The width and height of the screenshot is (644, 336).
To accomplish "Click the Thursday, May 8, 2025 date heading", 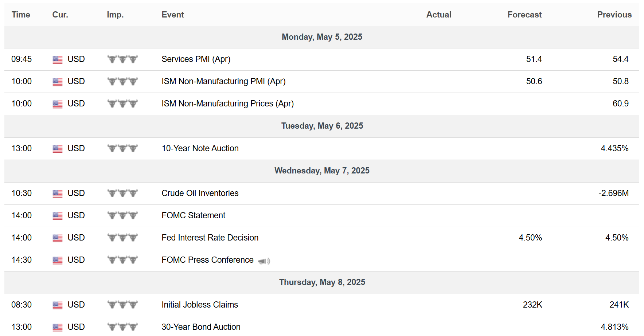I will coord(322,282).
